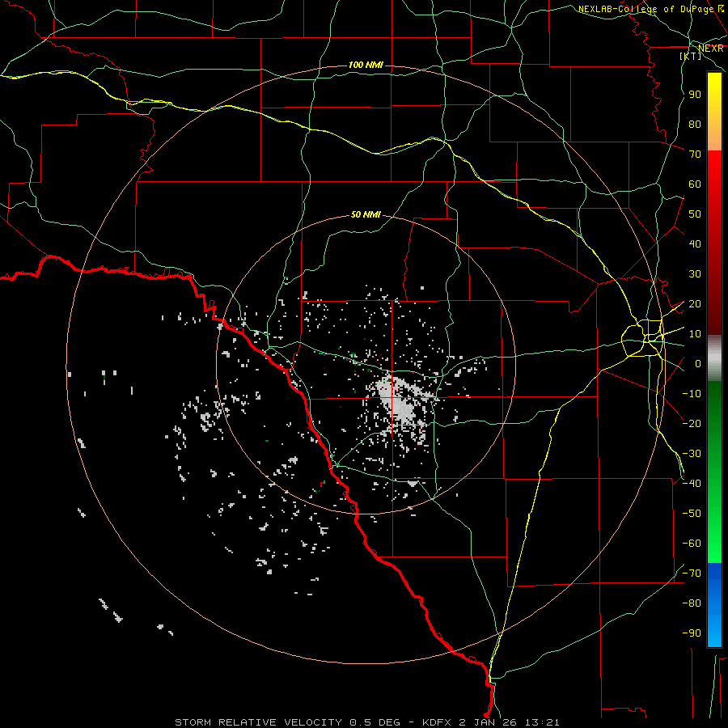Click the bright green segment of the color bar
This screenshot has height=728, width=728.
tap(714, 534)
